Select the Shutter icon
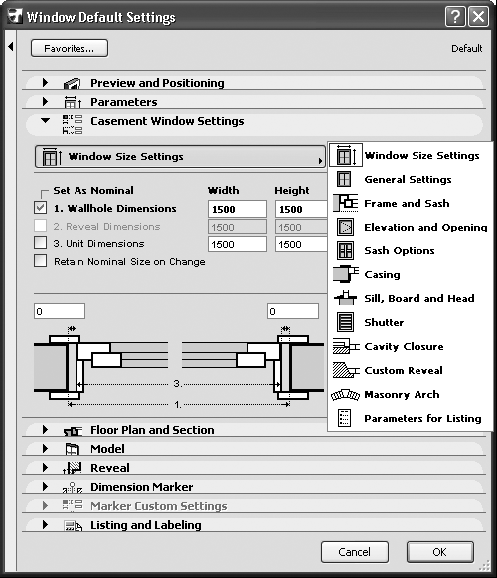Viewport: 497px width, 578px height. click(x=345, y=322)
